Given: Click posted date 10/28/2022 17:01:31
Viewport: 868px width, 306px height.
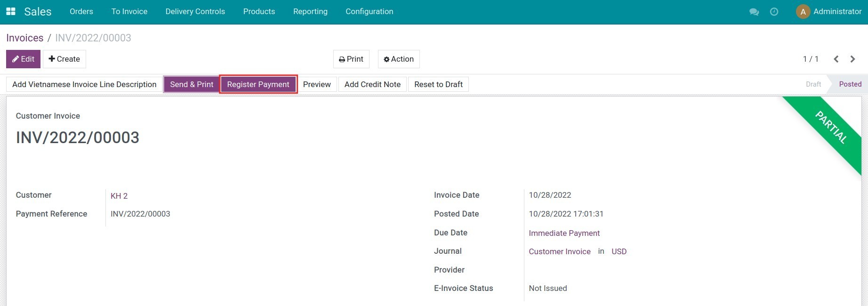Looking at the screenshot, I should [x=566, y=214].
